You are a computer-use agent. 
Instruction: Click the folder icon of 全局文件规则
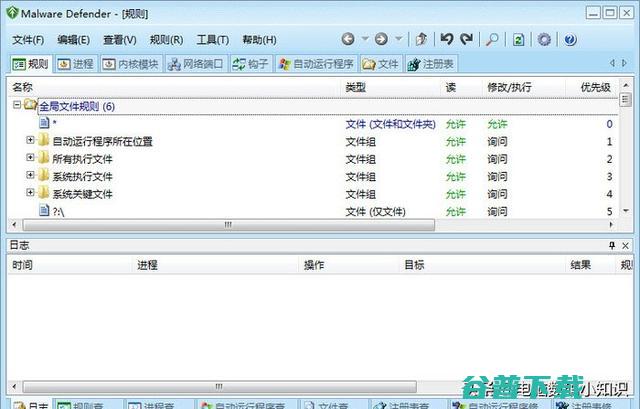coord(30,105)
